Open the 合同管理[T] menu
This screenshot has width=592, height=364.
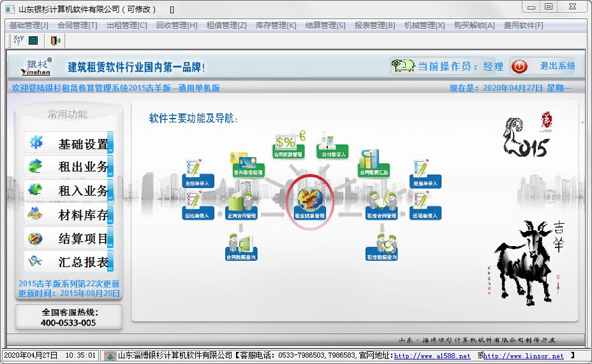click(77, 25)
